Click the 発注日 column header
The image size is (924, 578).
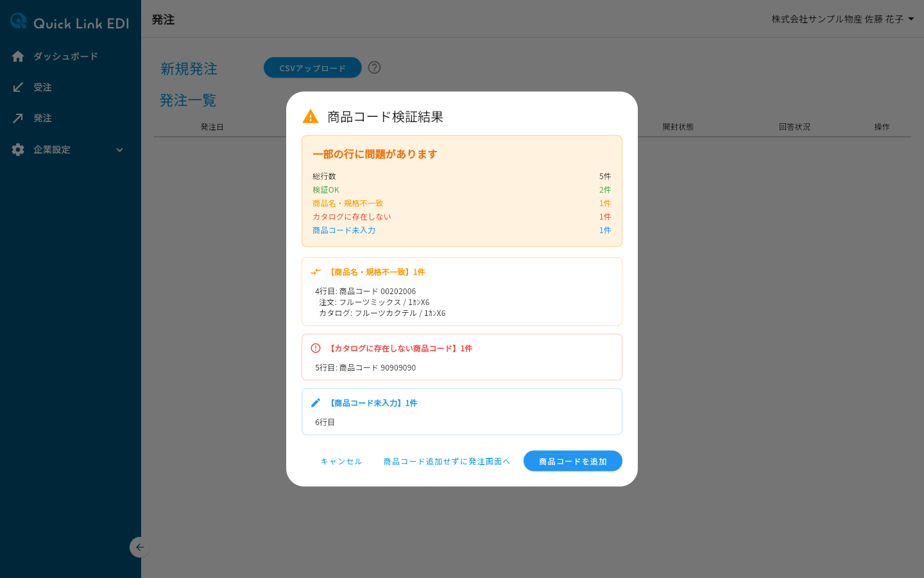point(212,127)
